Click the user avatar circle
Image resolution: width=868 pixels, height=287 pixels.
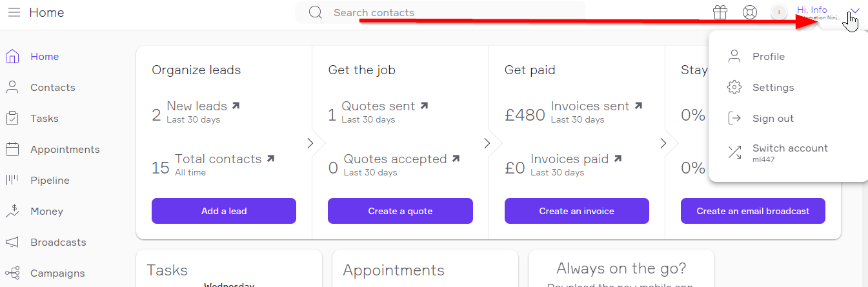click(779, 12)
